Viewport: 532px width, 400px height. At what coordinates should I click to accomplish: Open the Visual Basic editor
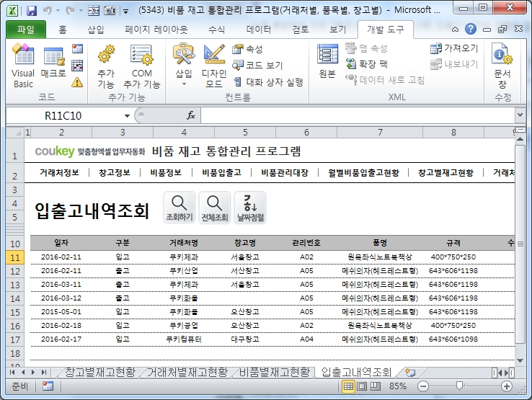click(23, 66)
